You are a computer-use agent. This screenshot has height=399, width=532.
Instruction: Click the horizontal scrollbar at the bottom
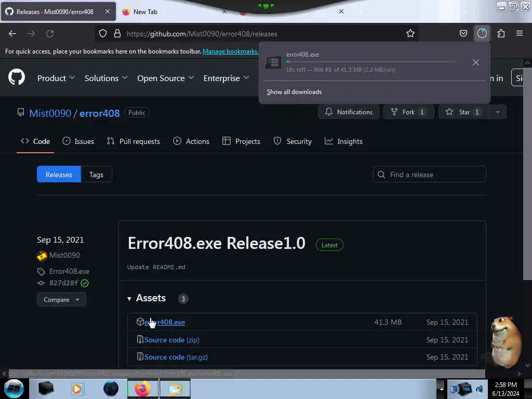(x=247, y=374)
